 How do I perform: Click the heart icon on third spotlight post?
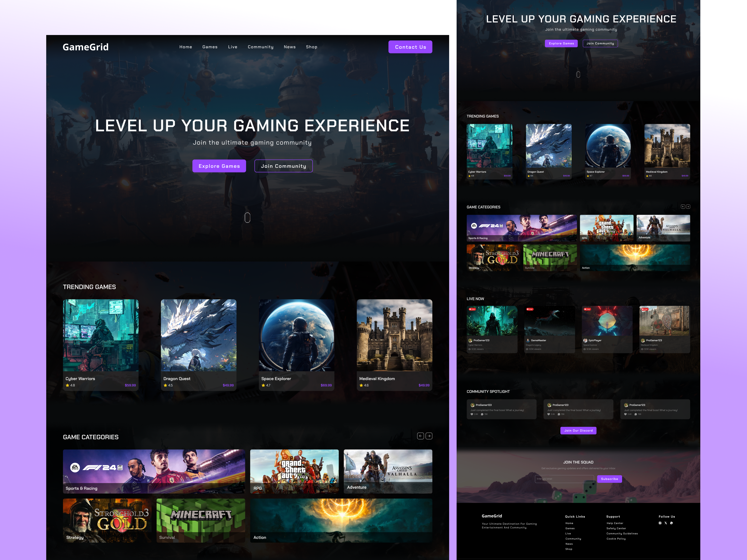625,414
